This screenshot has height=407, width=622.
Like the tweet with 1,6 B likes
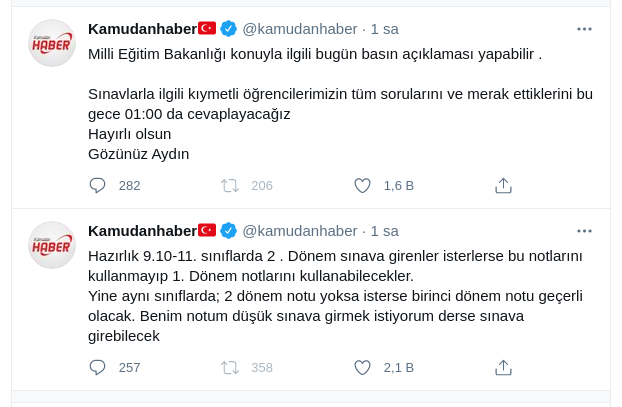point(363,185)
